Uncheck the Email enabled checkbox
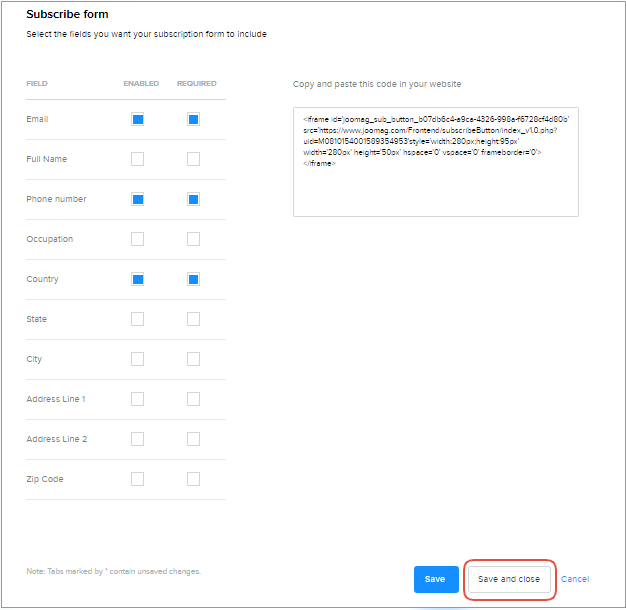626x610 pixels. [138, 119]
